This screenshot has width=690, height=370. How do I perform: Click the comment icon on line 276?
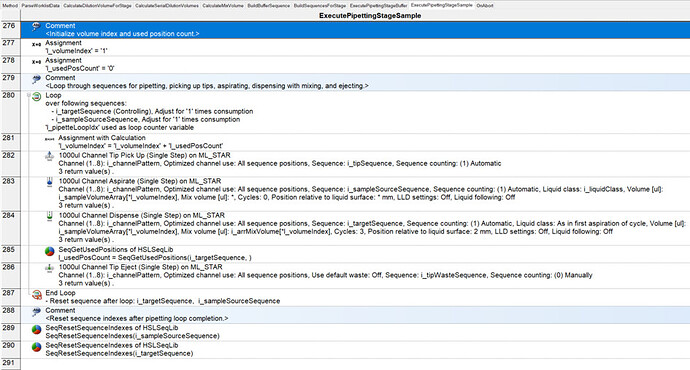(36, 27)
